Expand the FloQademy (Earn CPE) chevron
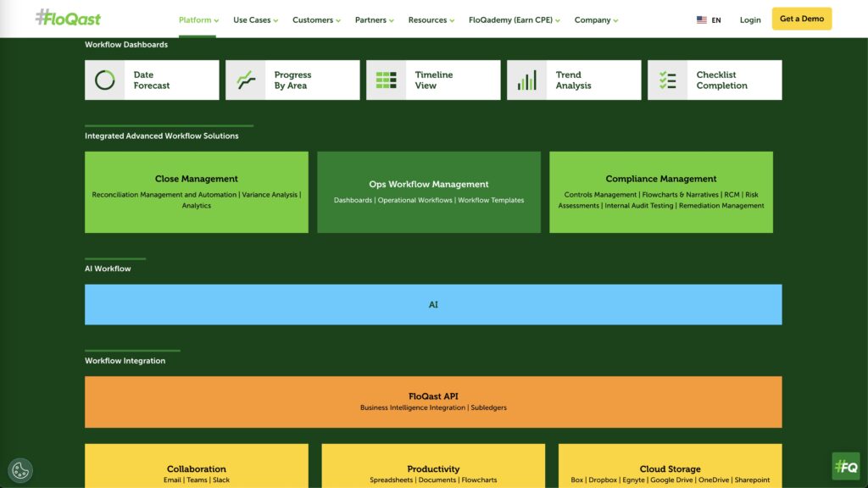 (x=558, y=20)
